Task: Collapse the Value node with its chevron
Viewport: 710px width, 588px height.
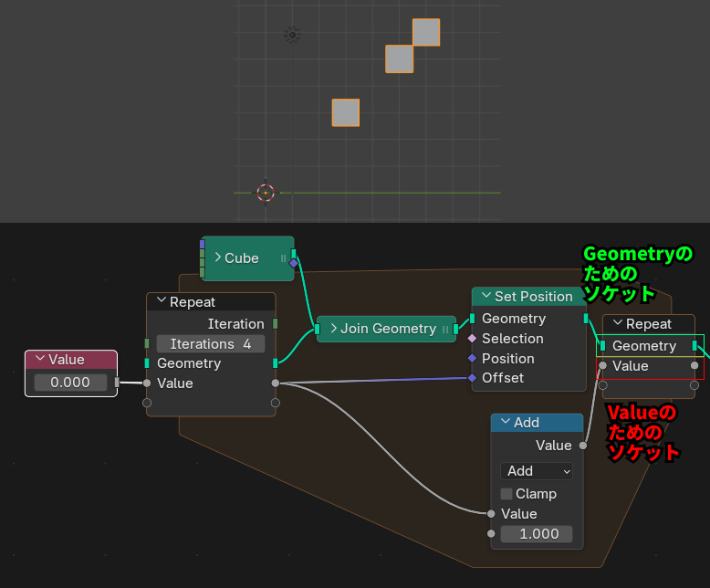Action: (x=39, y=360)
